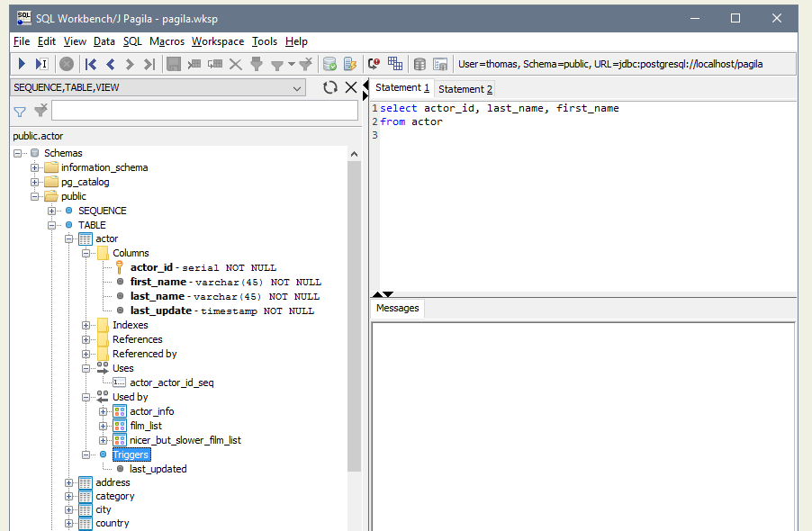
Task: Click the Rollback database icon
Action: tap(349, 64)
